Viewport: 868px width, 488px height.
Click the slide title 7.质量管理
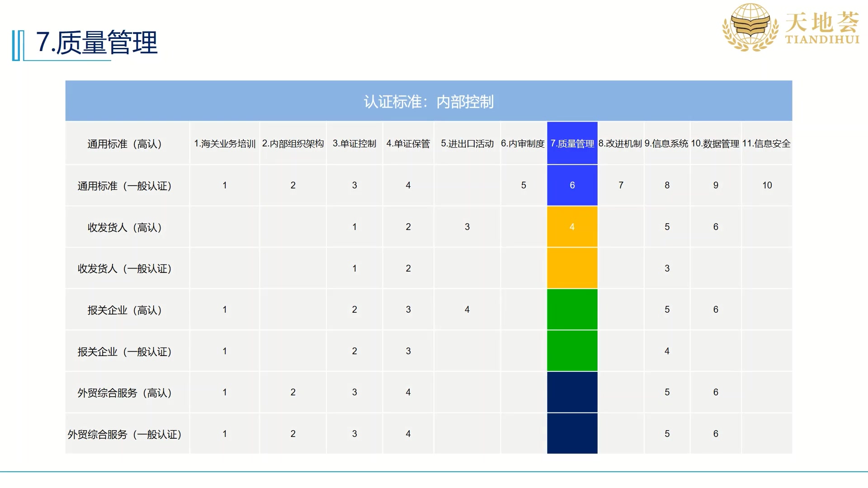click(97, 43)
